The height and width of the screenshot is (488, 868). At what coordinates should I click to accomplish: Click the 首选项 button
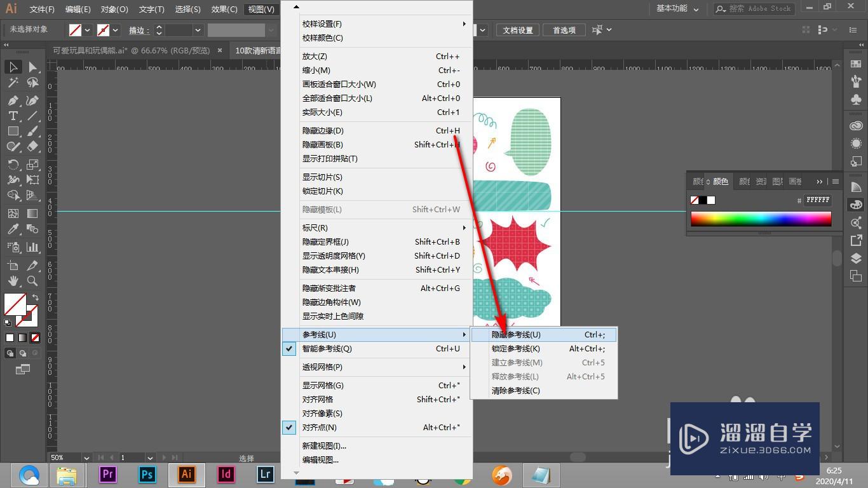point(564,30)
